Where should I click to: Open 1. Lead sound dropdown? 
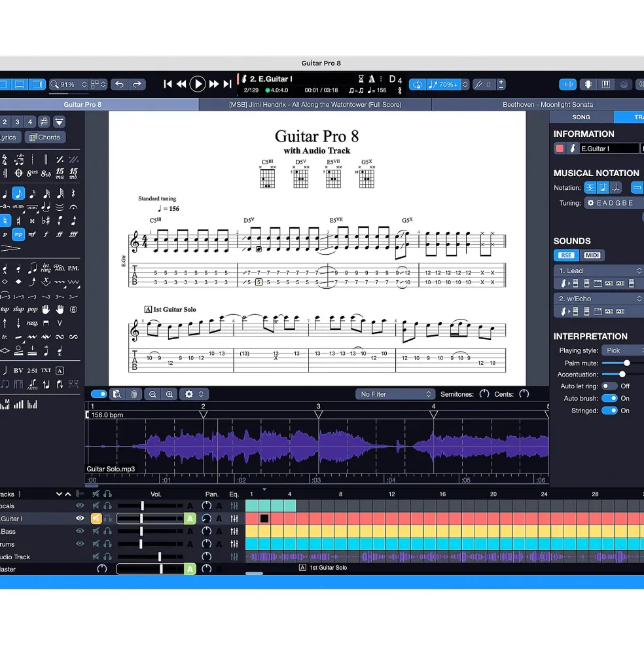pos(599,270)
